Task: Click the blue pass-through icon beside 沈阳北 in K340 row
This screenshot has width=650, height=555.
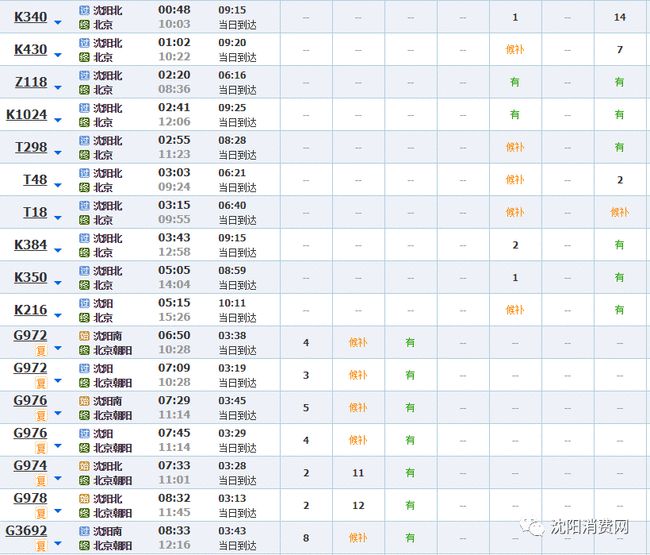Action: (85, 10)
